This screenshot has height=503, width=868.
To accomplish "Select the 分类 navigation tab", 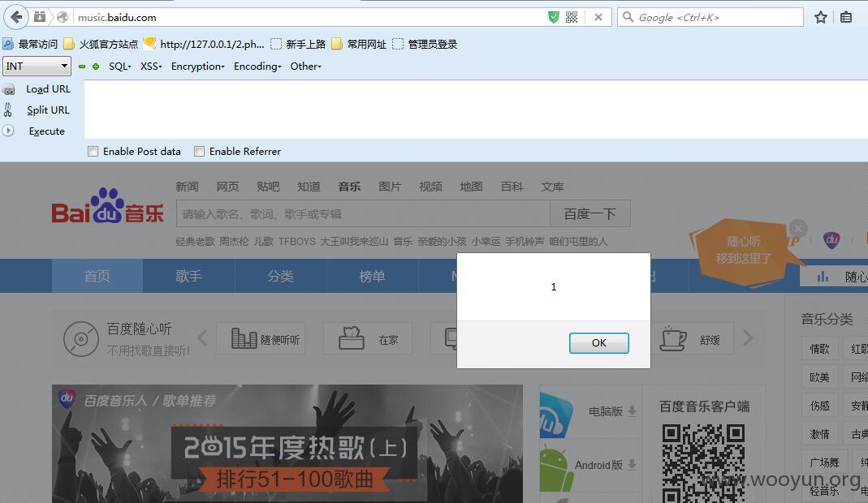I will click(281, 276).
